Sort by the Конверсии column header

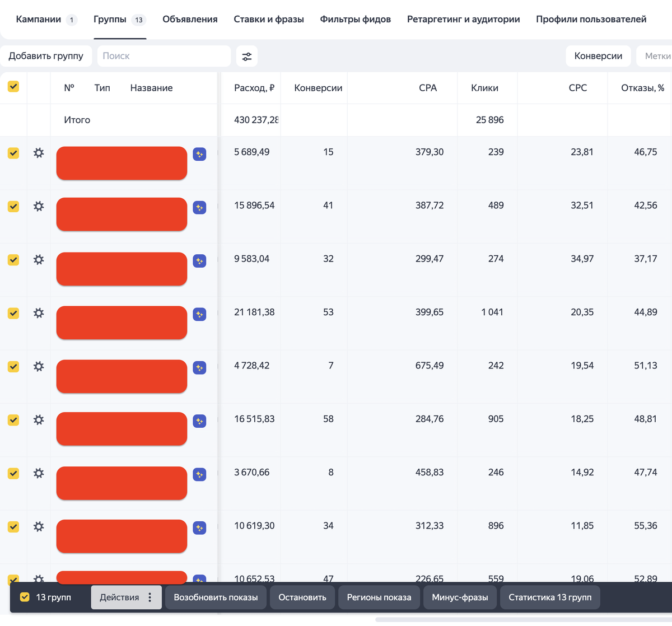(x=318, y=88)
